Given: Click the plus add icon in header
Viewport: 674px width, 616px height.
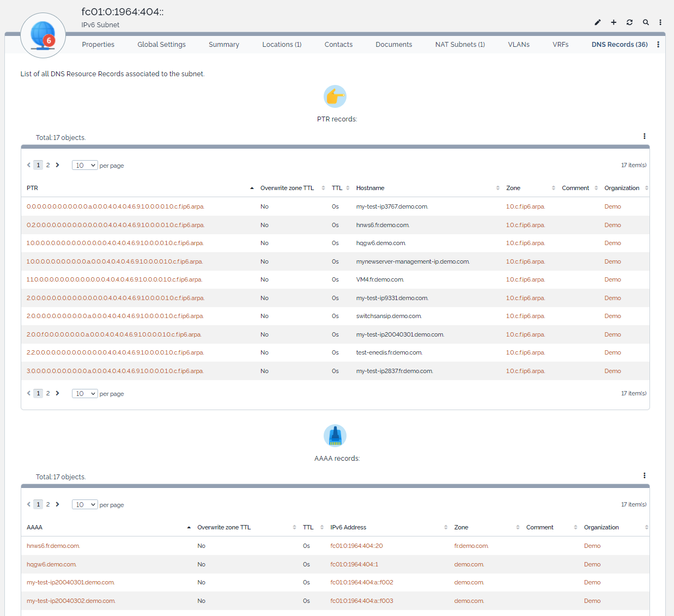Looking at the screenshot, I should click(x=614, y=22).
